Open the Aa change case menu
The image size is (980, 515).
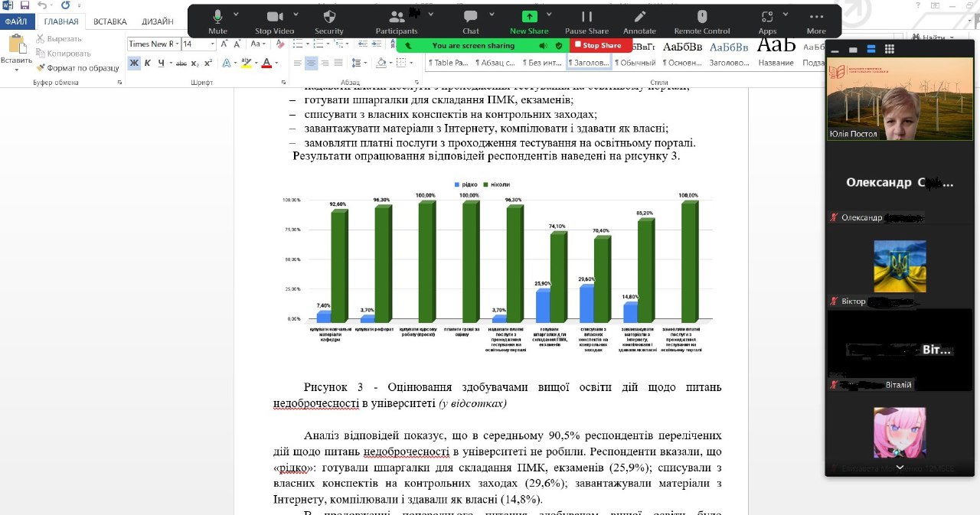(256, 44)
